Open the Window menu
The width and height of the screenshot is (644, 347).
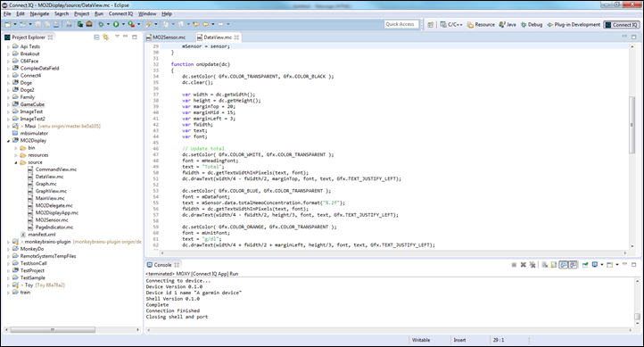click(x=147, y=13)
